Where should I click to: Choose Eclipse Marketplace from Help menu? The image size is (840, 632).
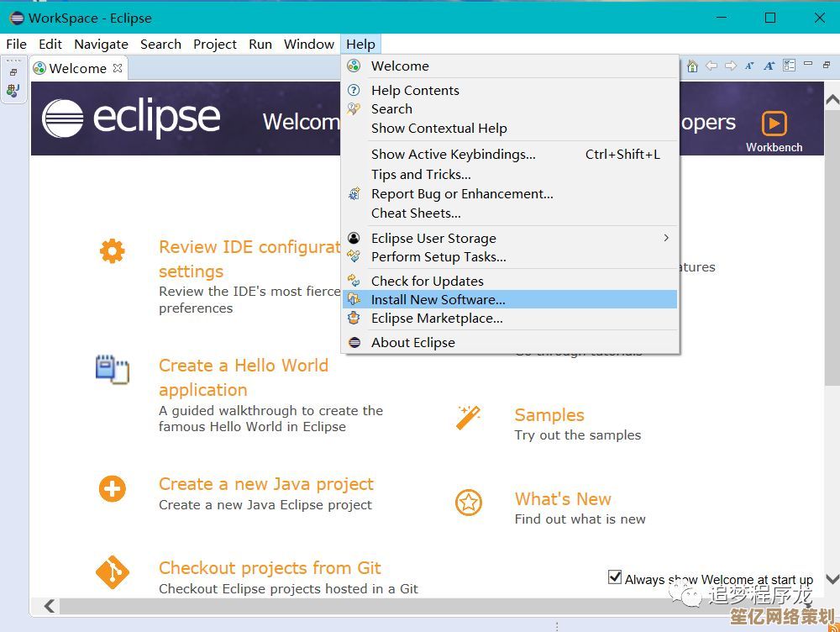pyautogui.click(x=437, y=319)
